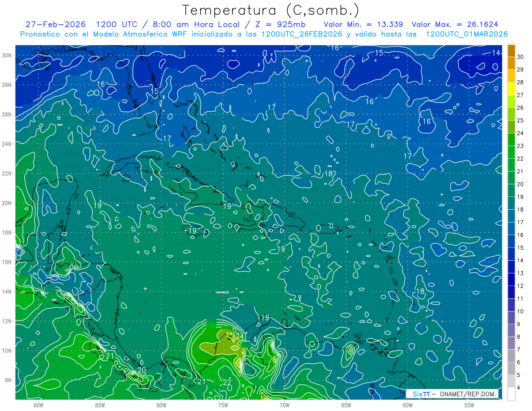Viewport: 532px width, 411px height.
Task: Click the 28N latitude axis label
Action: point(7,85)
